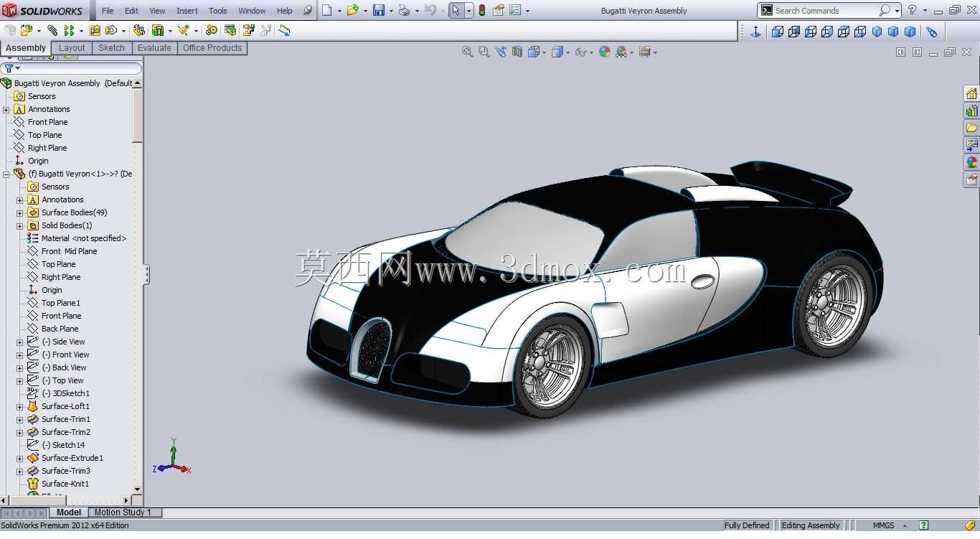Click the Edit Appearance color ball icon

point(605,52)
